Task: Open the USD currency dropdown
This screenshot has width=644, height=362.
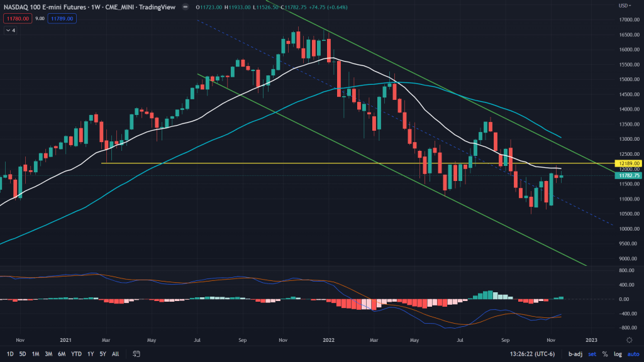Action: [x=624, y=6]
